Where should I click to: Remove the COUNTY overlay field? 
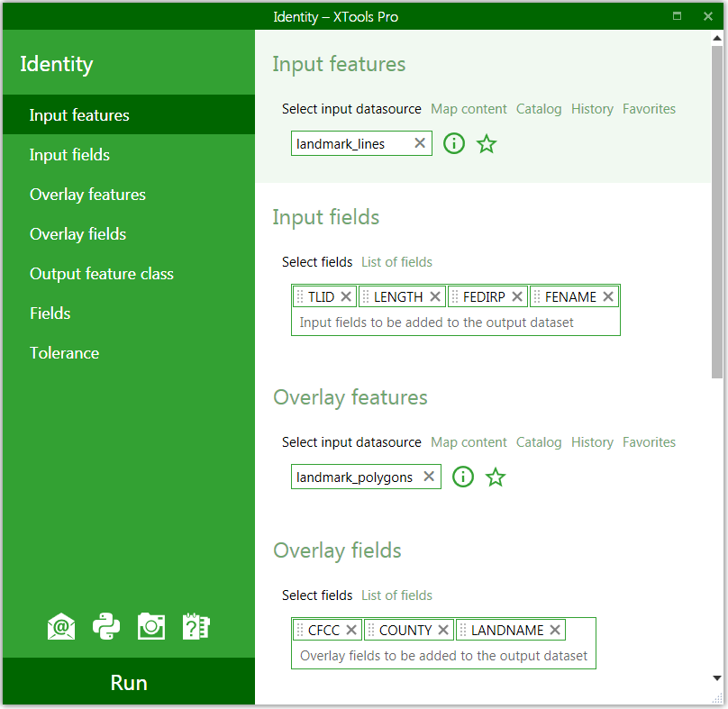[443, 630]
